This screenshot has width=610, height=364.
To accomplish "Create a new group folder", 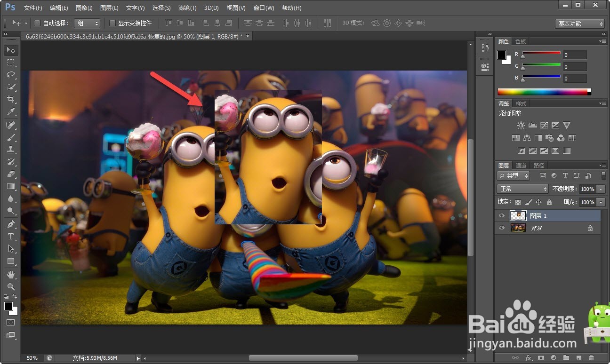I will 566,358.
